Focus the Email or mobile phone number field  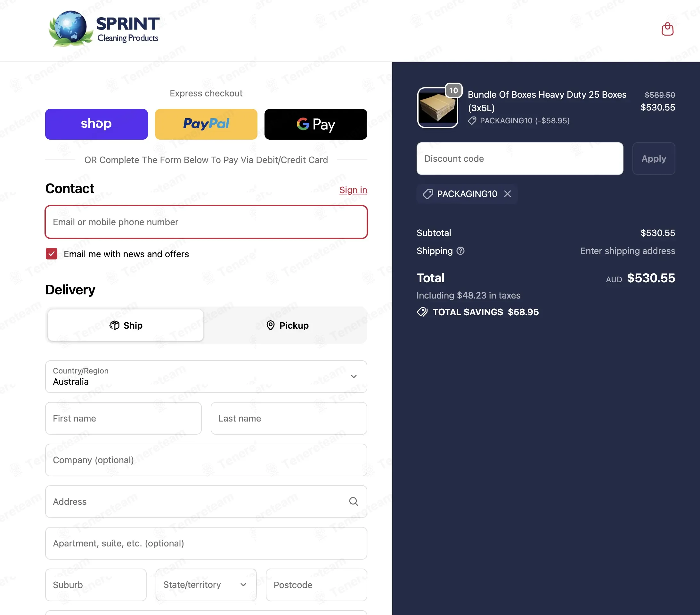tap(206, 222)
